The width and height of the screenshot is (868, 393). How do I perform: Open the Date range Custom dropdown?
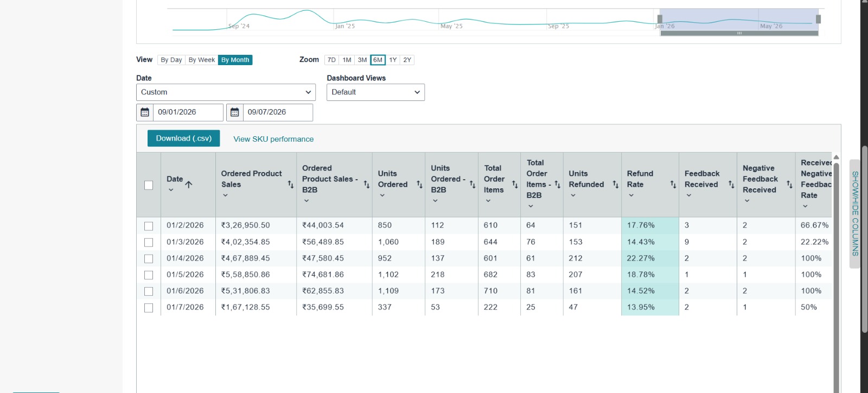pyautogui.click(x=226, y=92)
